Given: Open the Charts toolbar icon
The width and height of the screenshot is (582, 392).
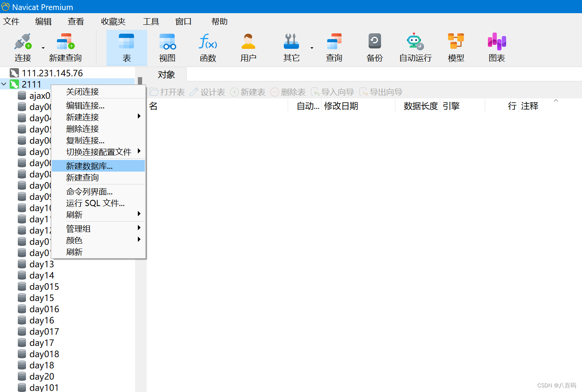Looking at the screenshot, I should click(497, 42).
